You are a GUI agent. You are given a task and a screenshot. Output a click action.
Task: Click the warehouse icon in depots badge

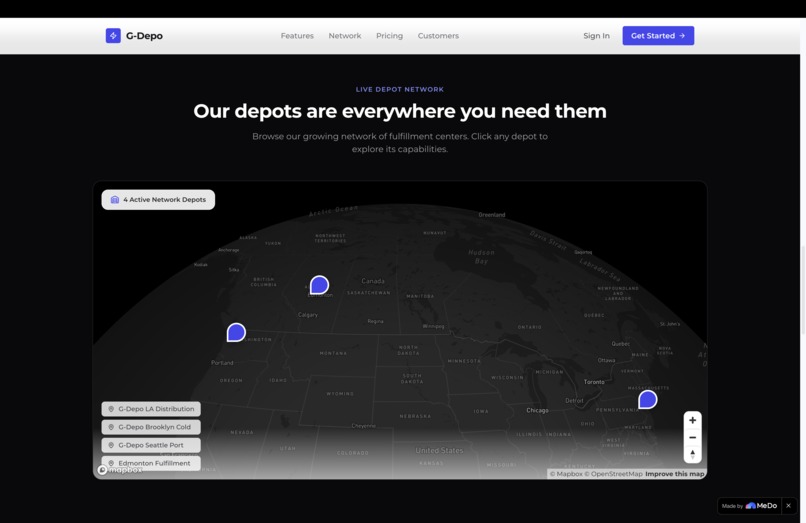pyautogui.click(x=115, y=200)
